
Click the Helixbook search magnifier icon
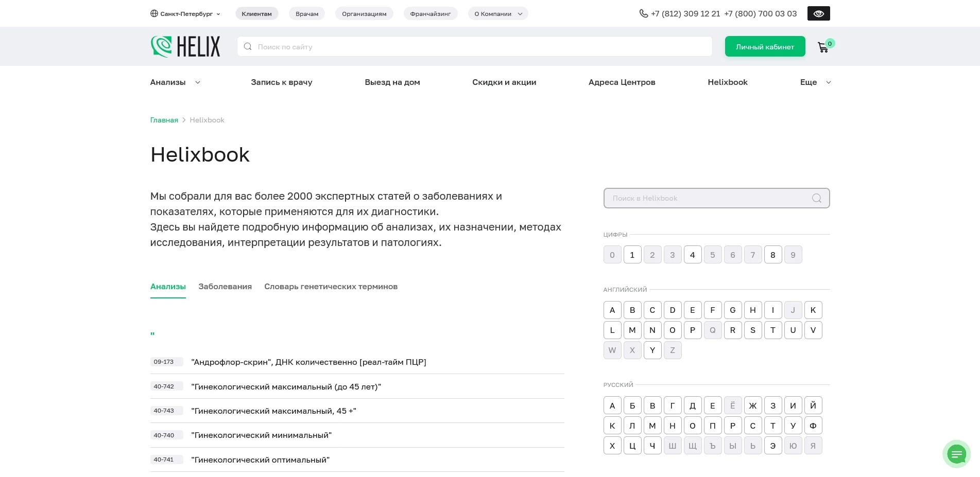tap(816, 198)
